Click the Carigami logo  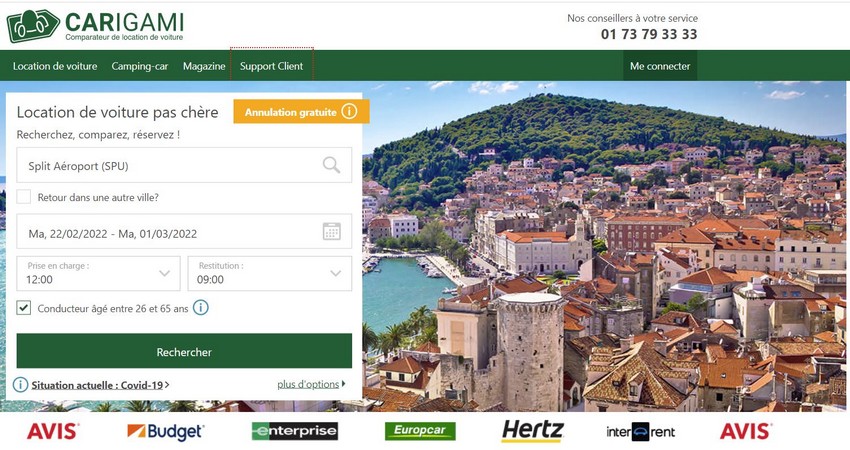[95, 25]
